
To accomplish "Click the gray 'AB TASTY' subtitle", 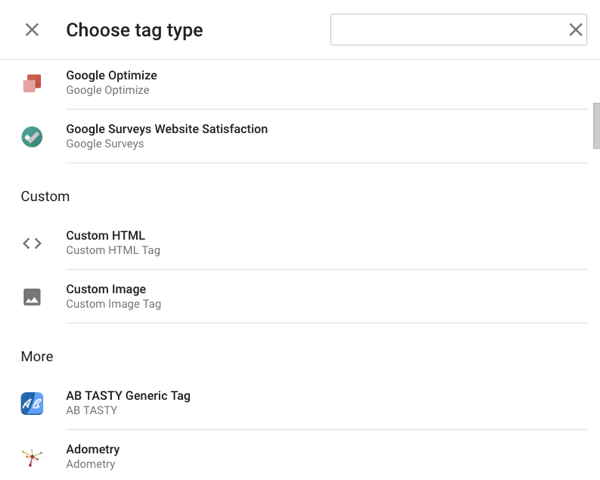I will point(92,410).
